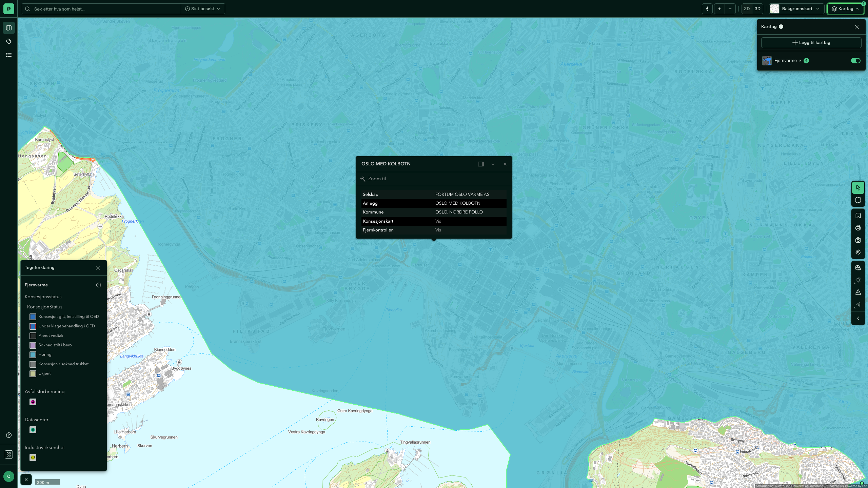Click the compass north arrow icon
This screenshot has height=488, width=868.
point(707,9)
